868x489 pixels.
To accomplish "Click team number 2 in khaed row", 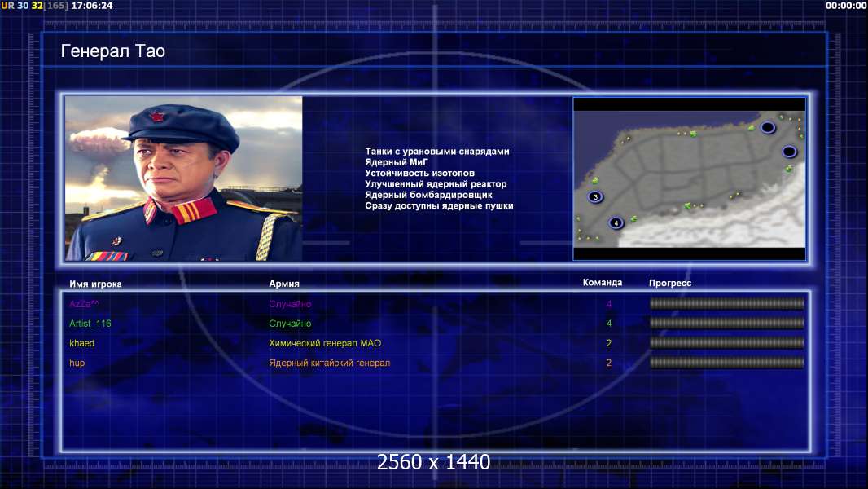I will click(x=609, y=343).
